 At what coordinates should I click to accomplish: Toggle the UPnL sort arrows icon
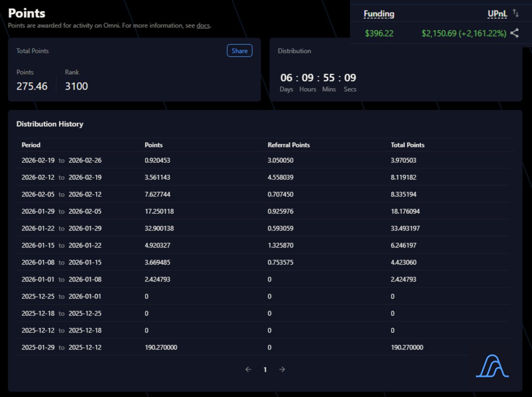tap(516, 13)
